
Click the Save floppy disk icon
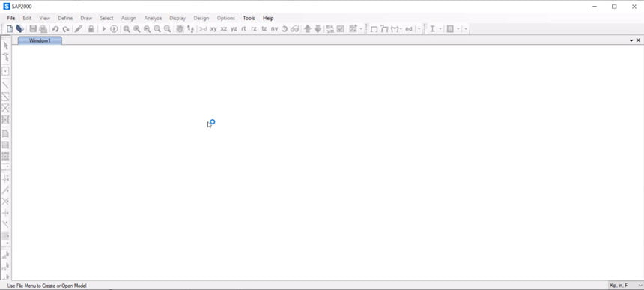33,29
